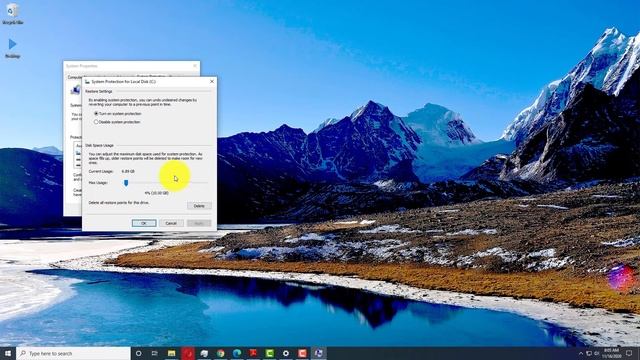This screenshot has width=640, height=360.
Task: Click the red highlighted taskbar app icon
Action: pyautogui.click(x=188, y=353)
